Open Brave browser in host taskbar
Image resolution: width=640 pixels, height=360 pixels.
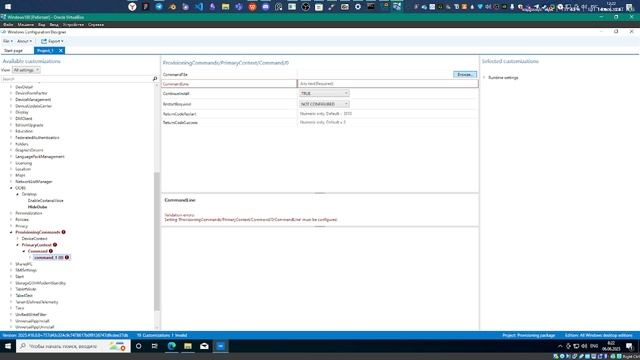click(x=252, y=7)
